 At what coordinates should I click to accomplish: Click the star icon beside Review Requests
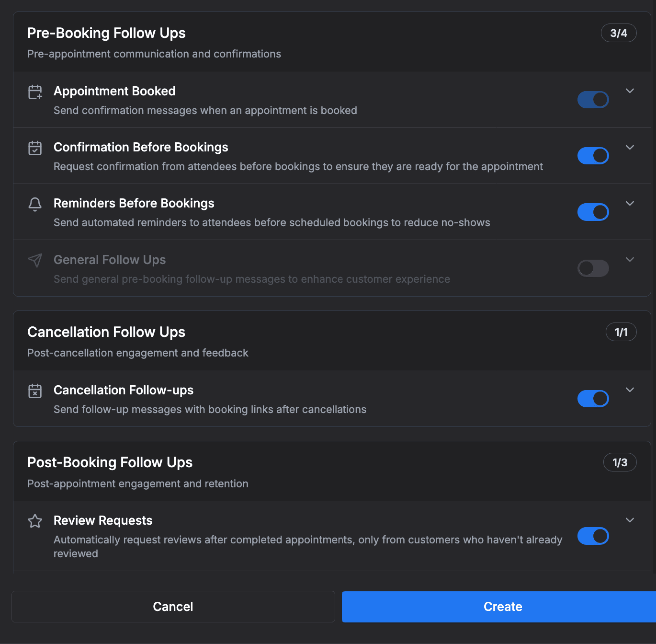point(35,521)
